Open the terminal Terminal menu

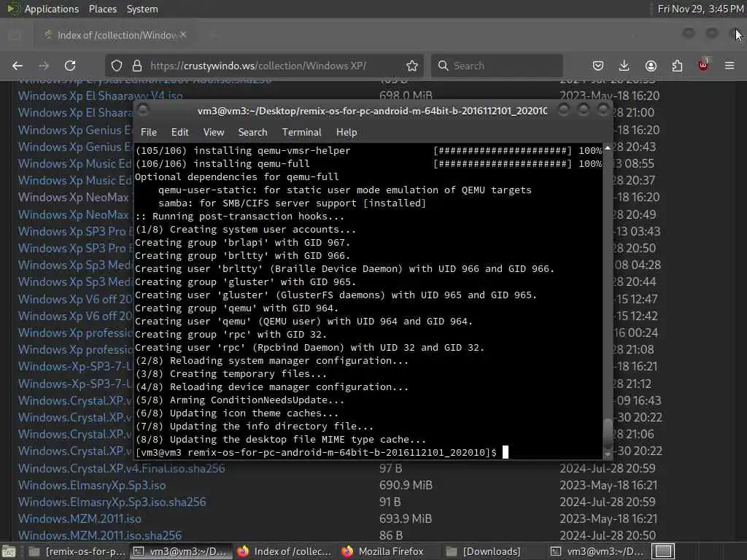(301, 133)
